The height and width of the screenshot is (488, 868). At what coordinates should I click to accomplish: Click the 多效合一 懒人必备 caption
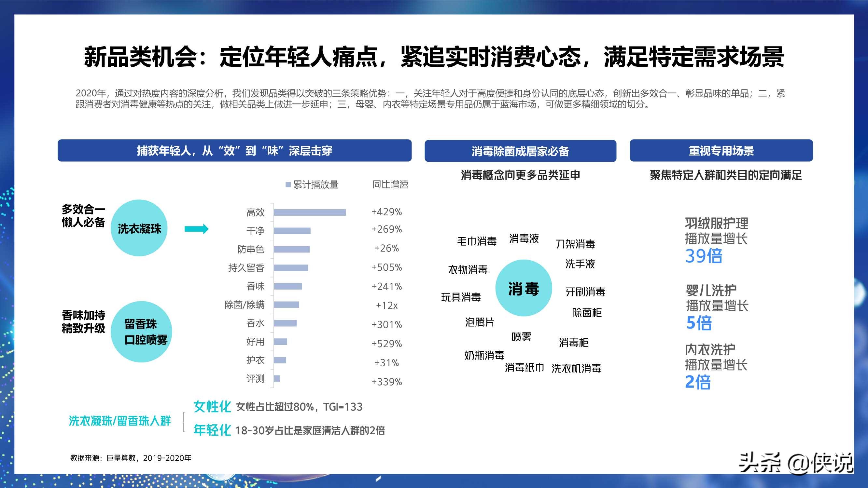(83, 216)
